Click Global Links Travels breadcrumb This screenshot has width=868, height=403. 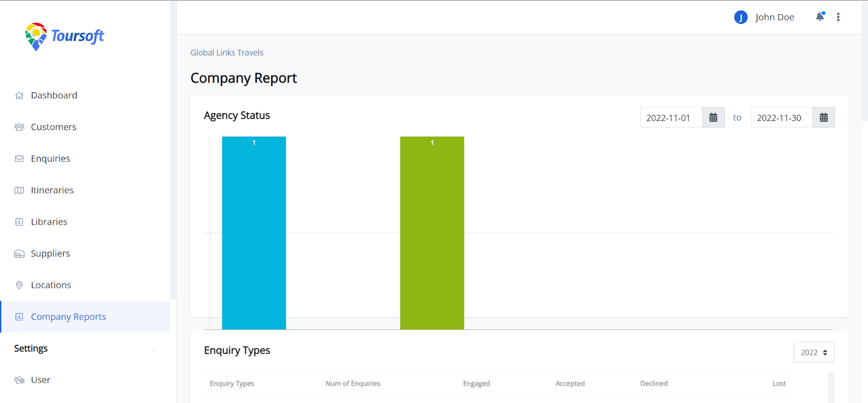point(227,53)
